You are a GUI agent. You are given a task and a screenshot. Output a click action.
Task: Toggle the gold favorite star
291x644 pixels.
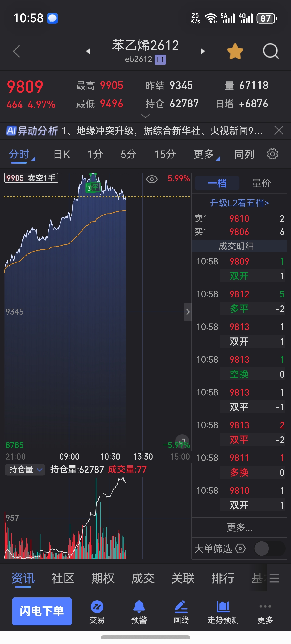(235, 51)
